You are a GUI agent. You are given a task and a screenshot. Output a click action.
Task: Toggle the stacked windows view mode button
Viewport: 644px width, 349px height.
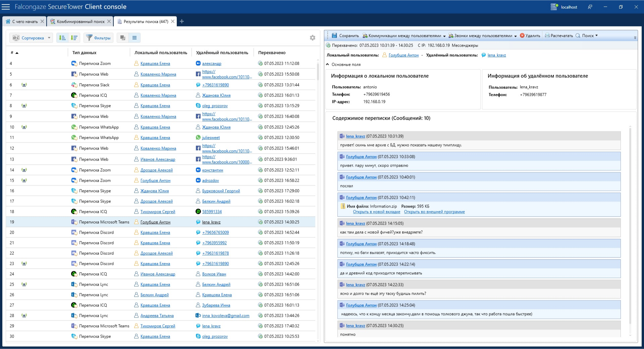123,38
